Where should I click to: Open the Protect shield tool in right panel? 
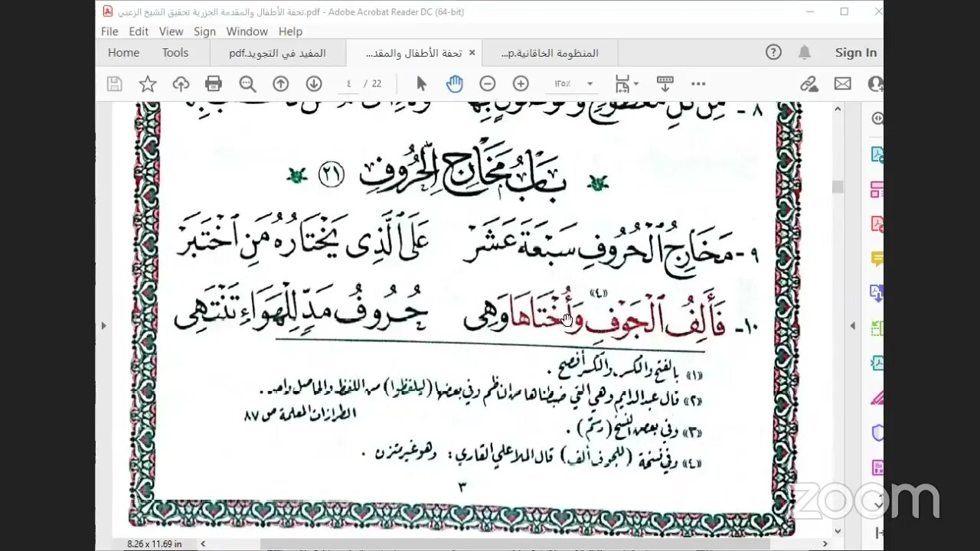pos(877,433)
